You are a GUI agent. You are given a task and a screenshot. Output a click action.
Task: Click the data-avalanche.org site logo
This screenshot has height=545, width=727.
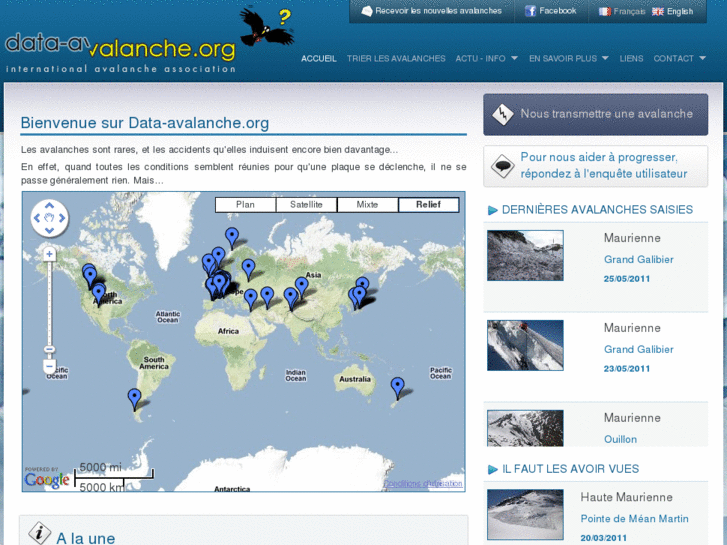click(x=121, y=52)
